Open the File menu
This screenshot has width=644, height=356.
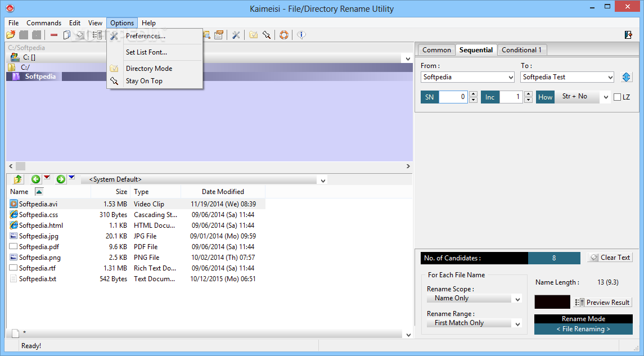tap(13, 23)
